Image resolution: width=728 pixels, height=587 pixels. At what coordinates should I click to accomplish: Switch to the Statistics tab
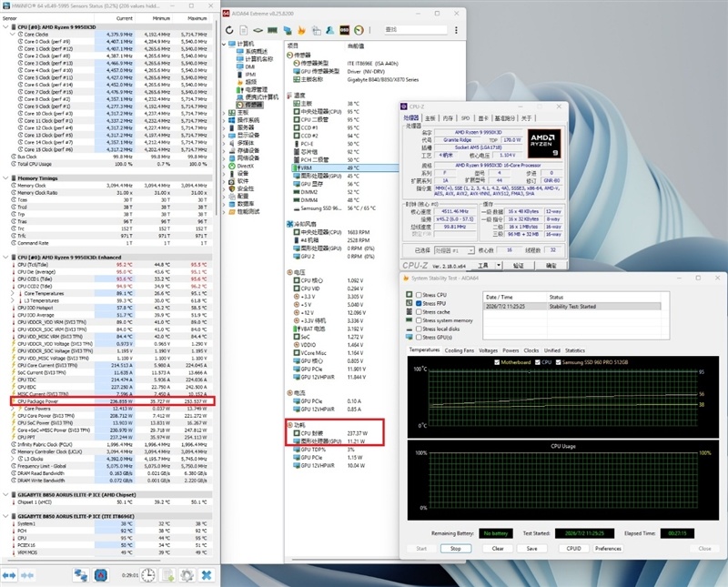(x=575, y=350)
